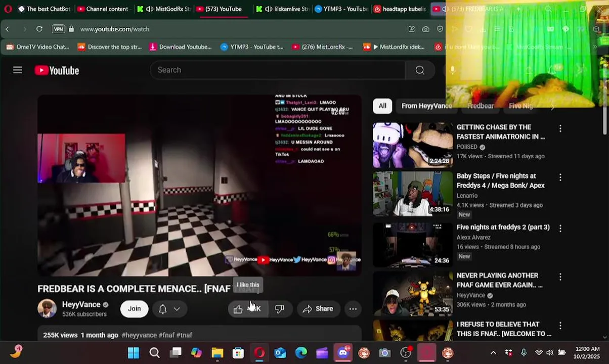Open options menu for Baby Steps video
This screenshot has width=609, height=364.
tap(560, 177)
